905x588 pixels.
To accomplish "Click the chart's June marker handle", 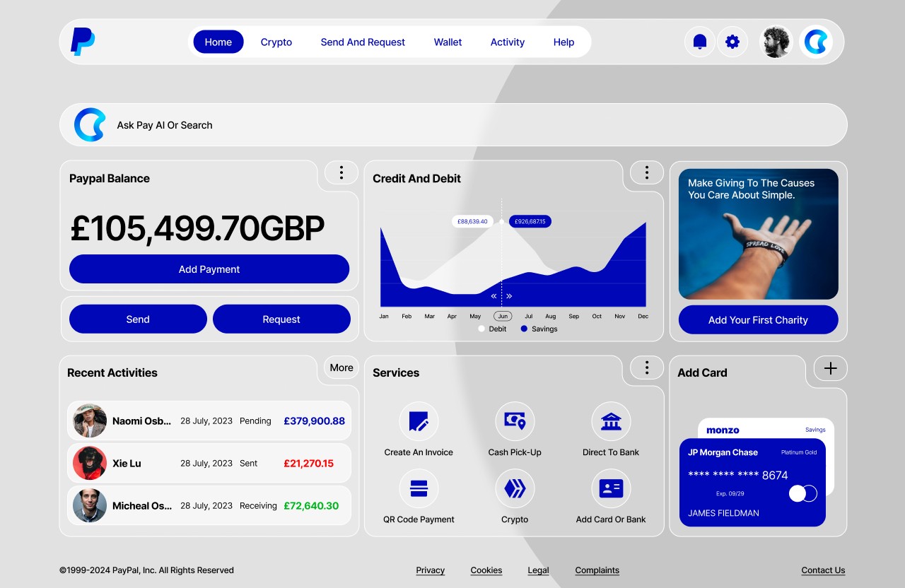I will point(502,221).
